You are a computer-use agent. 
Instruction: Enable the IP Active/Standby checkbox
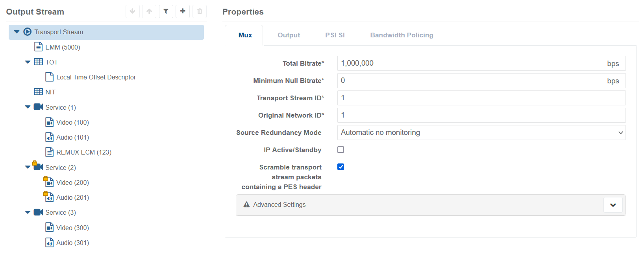point(341,150)
